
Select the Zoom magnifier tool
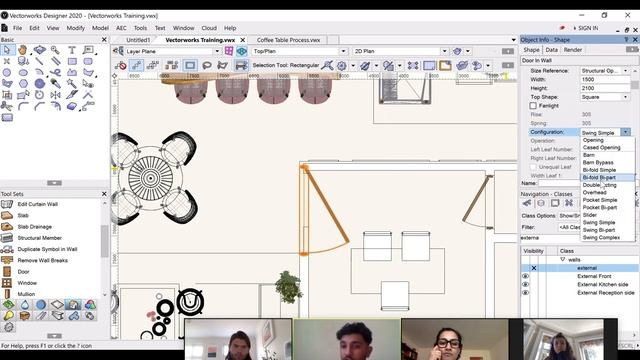tap(55, 50)
